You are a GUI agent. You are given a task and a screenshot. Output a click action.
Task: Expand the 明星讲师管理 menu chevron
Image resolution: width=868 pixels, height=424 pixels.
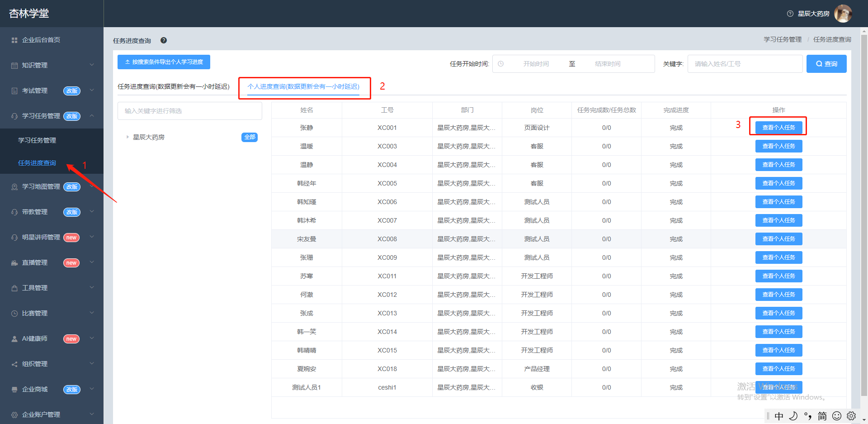tap(92, 237)
